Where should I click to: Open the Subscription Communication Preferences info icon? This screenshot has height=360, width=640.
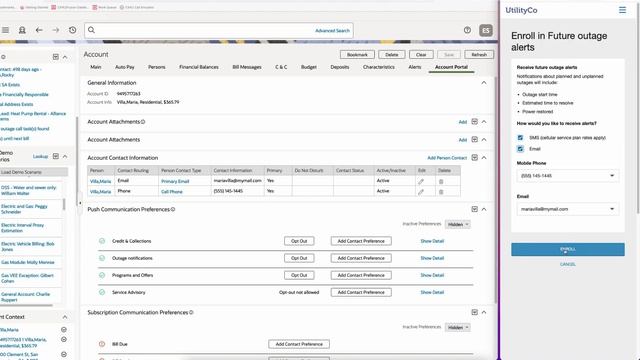tap(191, 312)
